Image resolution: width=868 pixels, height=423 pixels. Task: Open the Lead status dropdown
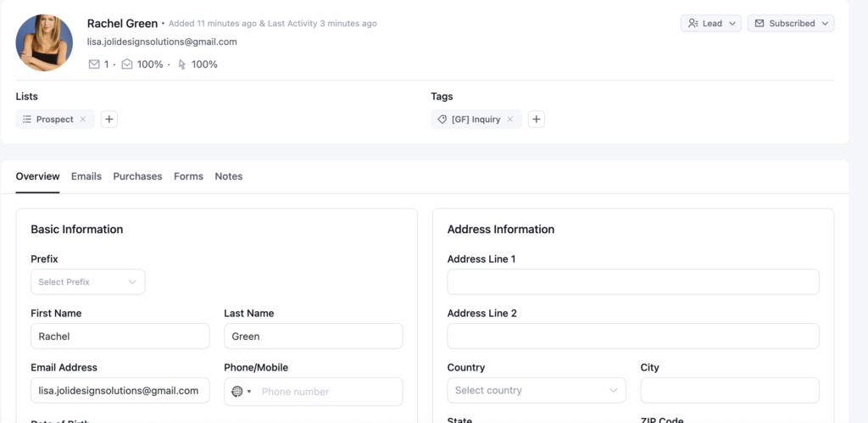(711, 23)
